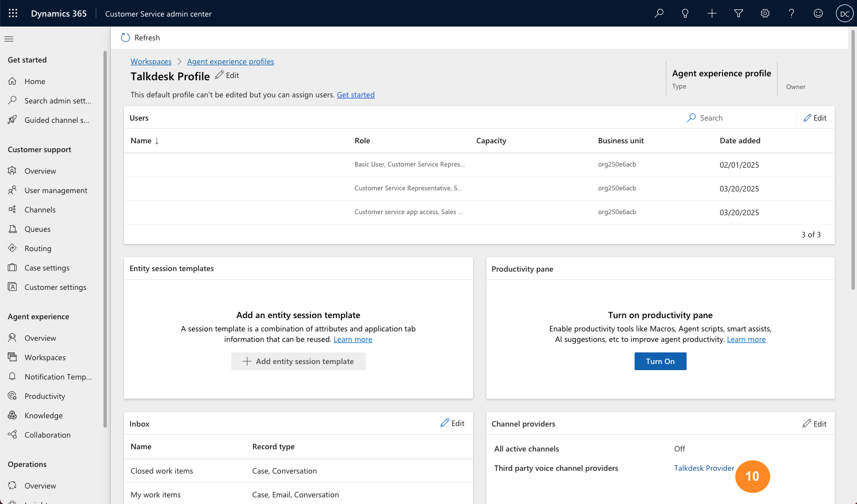Open the advanced find filter icon
This screenshot has width=857, height=504.
[739, 13]
